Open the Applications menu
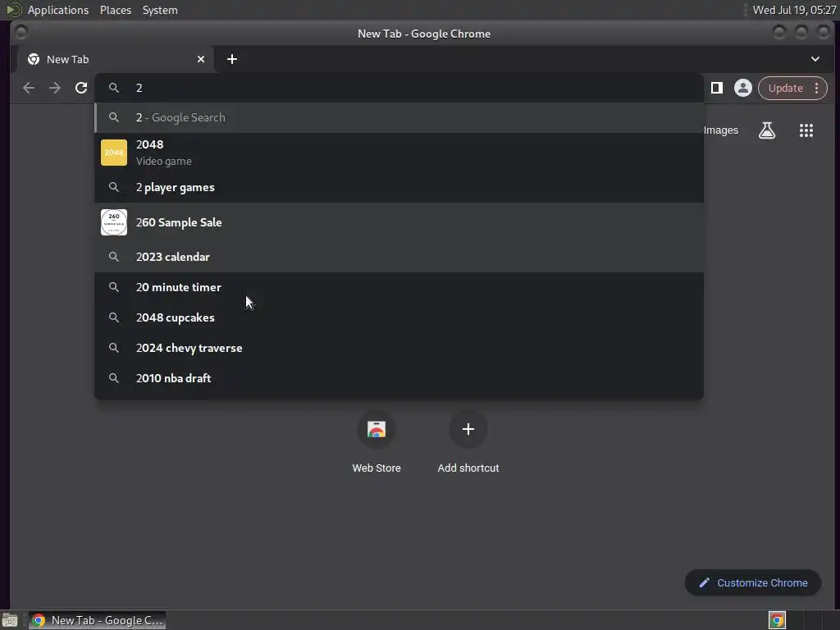 tap(58, 10)
